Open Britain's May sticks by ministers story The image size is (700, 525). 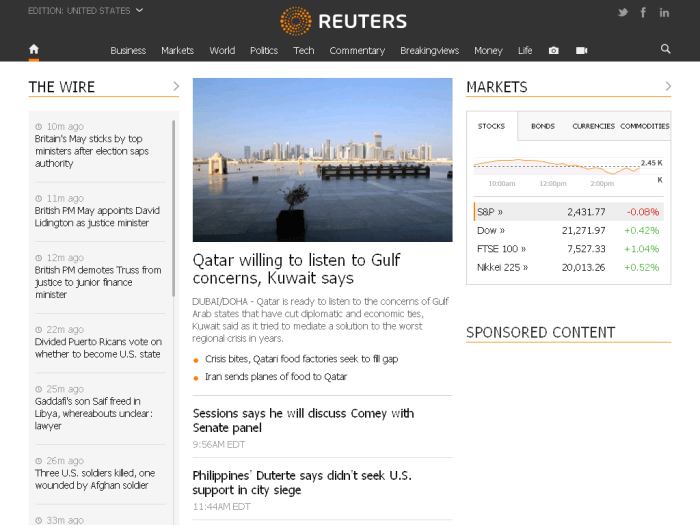[92, 151]
